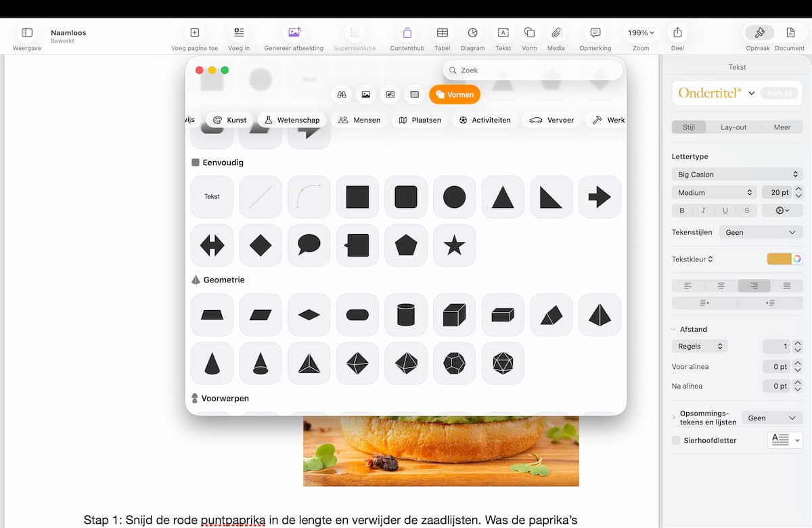Set text alignment to right
This screenshot has width=812, height=528.
click(x=753, y=286)
